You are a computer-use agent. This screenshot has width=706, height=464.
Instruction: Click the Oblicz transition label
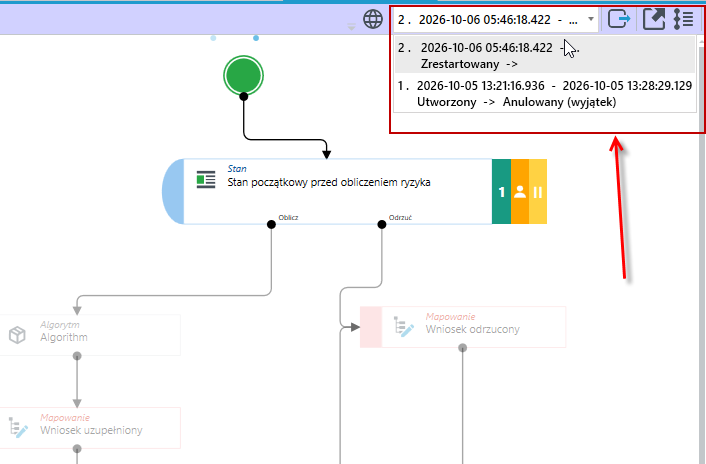288,217
